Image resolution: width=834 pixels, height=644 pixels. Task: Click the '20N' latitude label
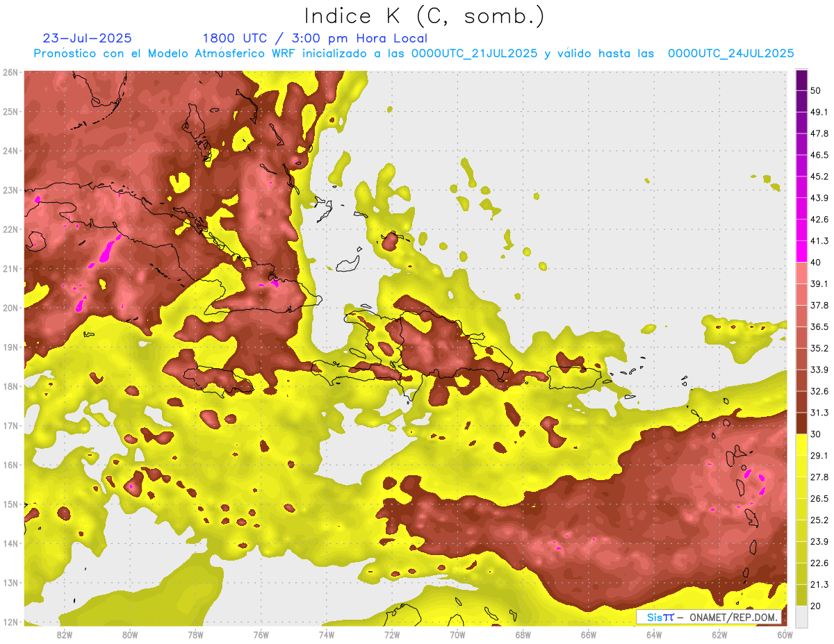pos(10,308)
